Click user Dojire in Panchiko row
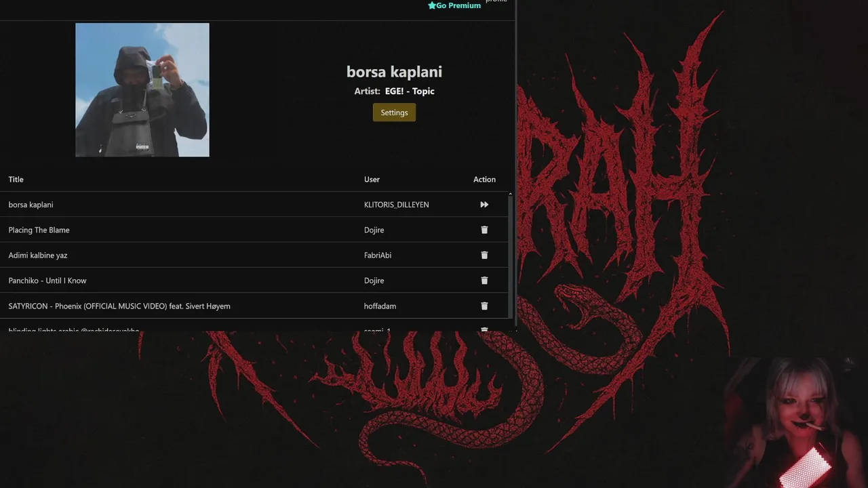The height and width of the screenshot is (488, 868). pos(374,281)
